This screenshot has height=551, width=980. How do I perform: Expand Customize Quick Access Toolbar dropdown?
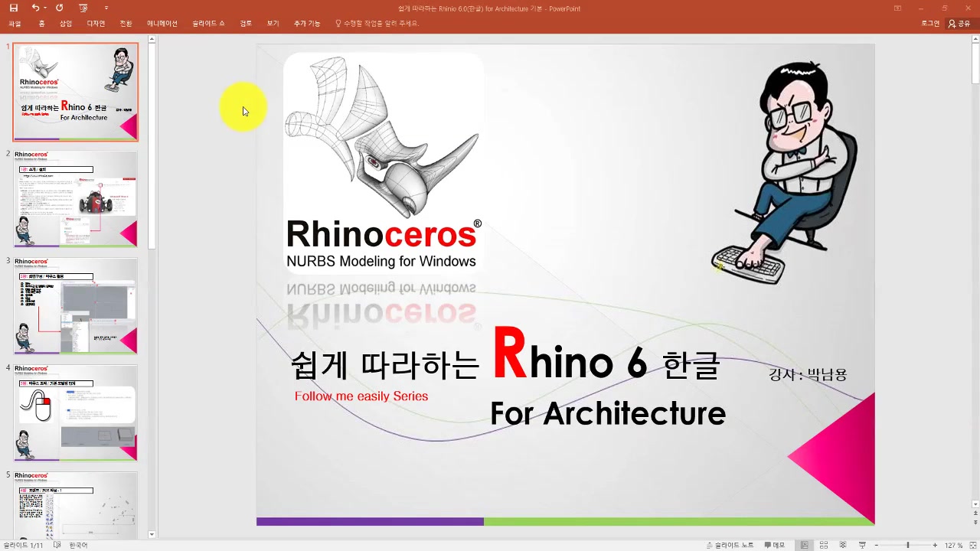pyautogui.click(x=106, y=8)
